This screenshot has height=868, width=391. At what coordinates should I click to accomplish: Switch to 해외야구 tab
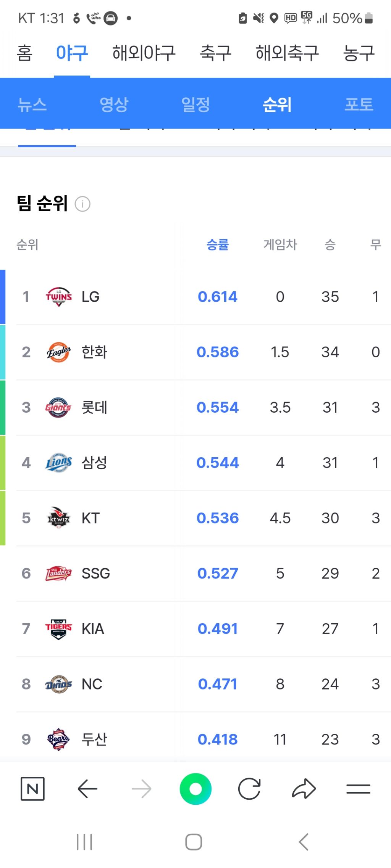(x=144, y=53)
